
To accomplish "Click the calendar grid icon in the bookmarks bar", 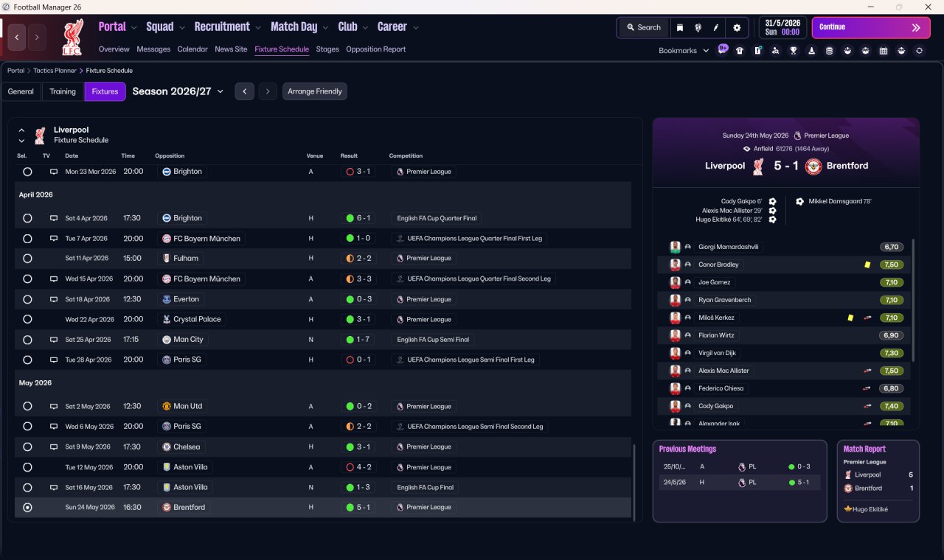I will [884, 51].
